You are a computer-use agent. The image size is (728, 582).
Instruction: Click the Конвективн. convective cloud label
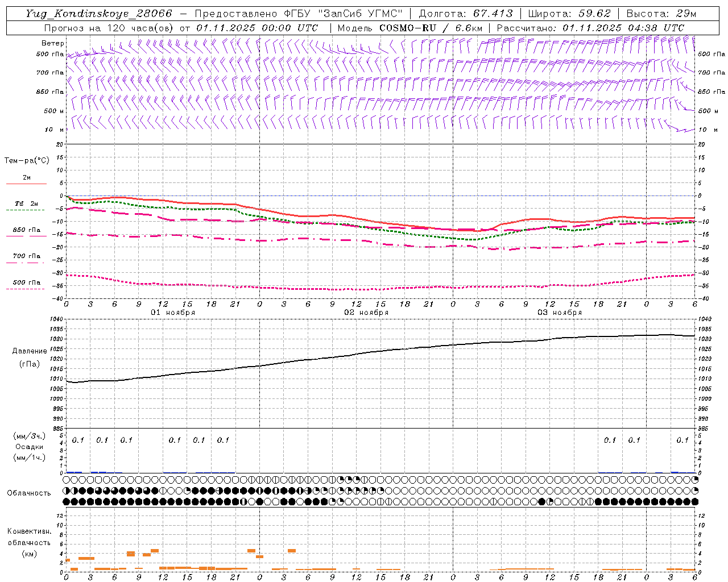[x=29, y=531]
